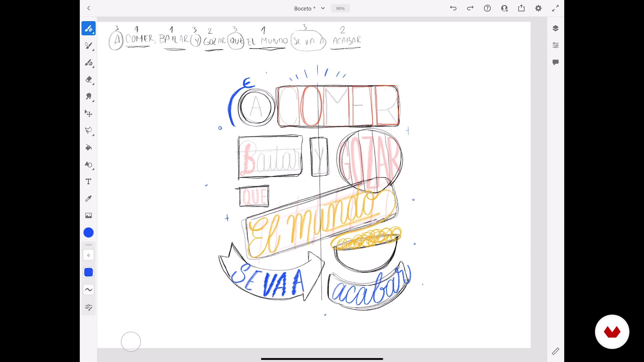Select the Lasso selection tool
644x362 pixels.
tap(89, 130)
